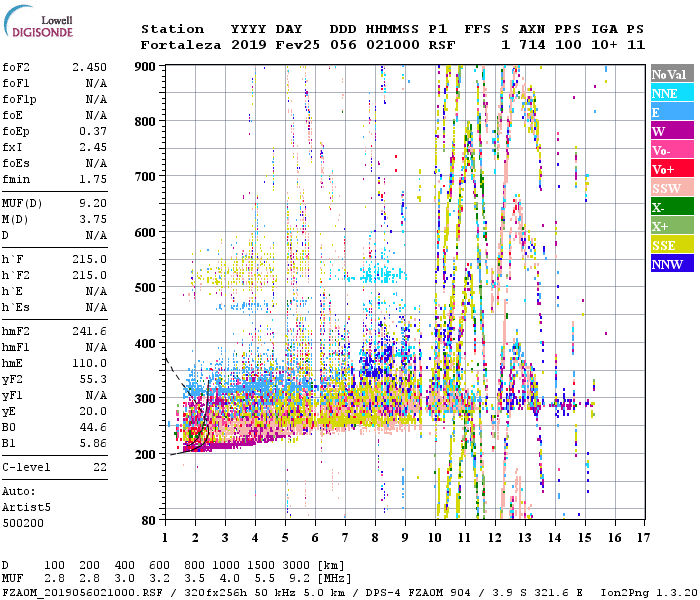700x600 pixels.
Task: Click the station name Fortaleza
Action: click(181, 45)
